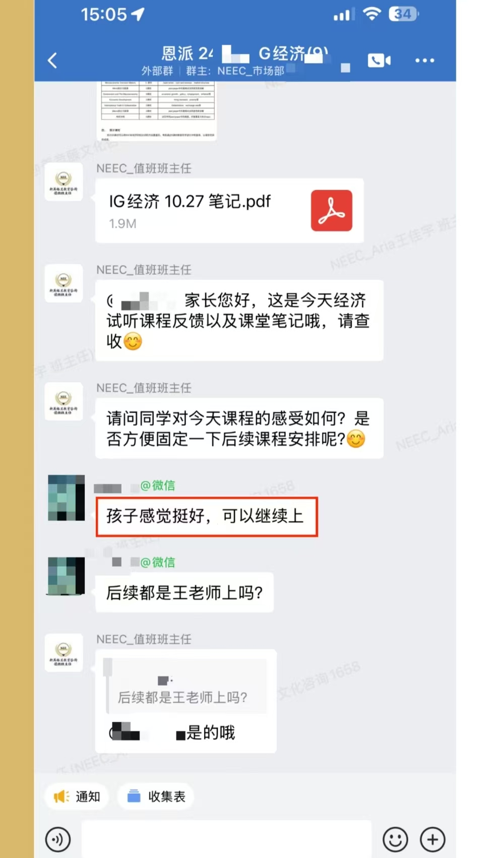Image resolution: width=504 pixels, height=858 pixels.
Task: Open the three-dot more options menu
Action: (x=424, y=60)
